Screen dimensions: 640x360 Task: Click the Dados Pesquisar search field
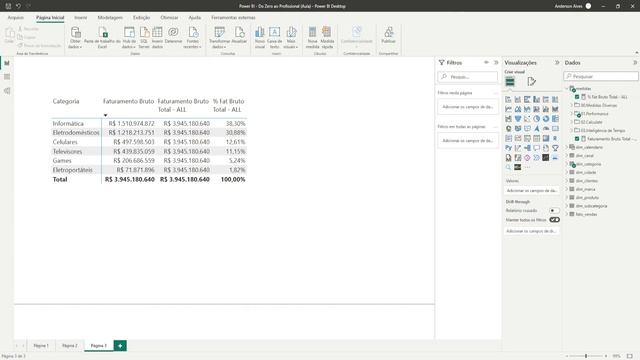click(x=601, y=76)
